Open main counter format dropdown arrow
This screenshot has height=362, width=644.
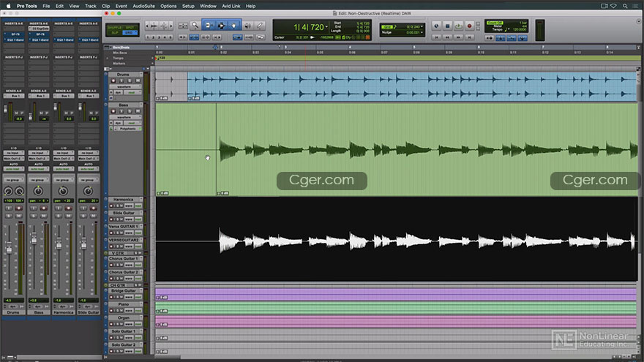(327, 27)
